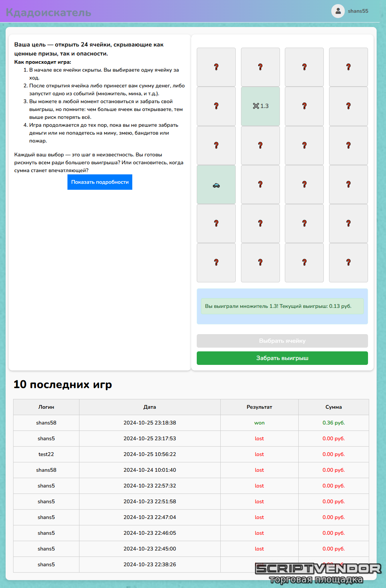Screen dimensions: 386x588
Task: Click 0.00 руб. in the test22 row
Action: tap(334, 454)
